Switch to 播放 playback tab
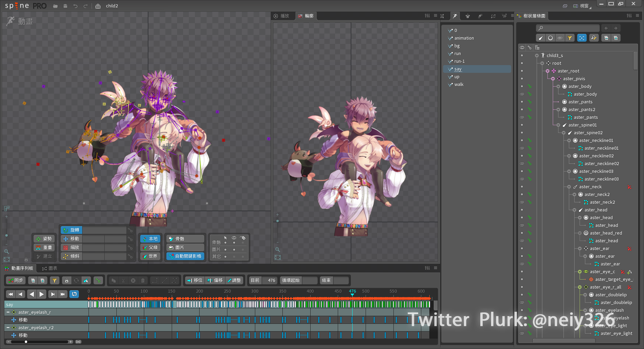 click(281, 16)
